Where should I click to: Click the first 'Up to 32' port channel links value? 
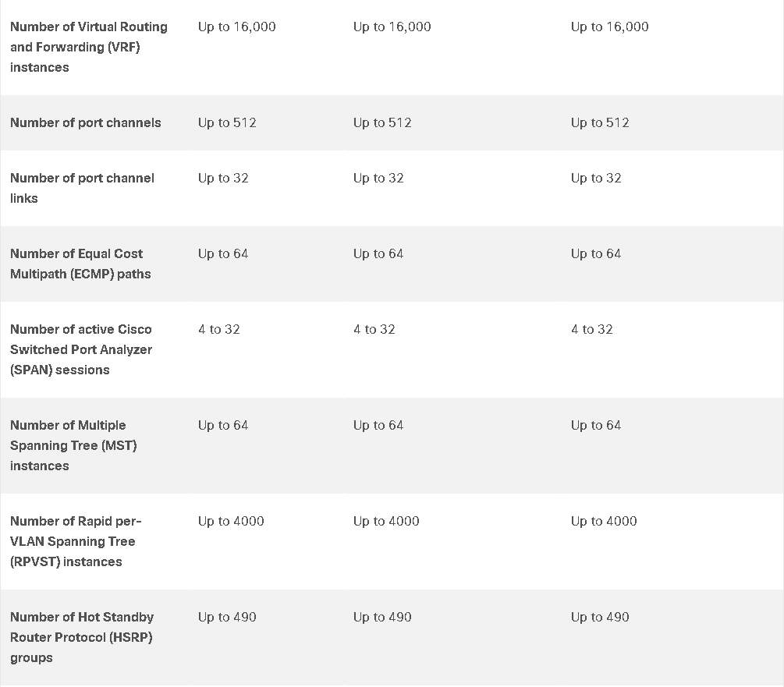click(223, 179)
